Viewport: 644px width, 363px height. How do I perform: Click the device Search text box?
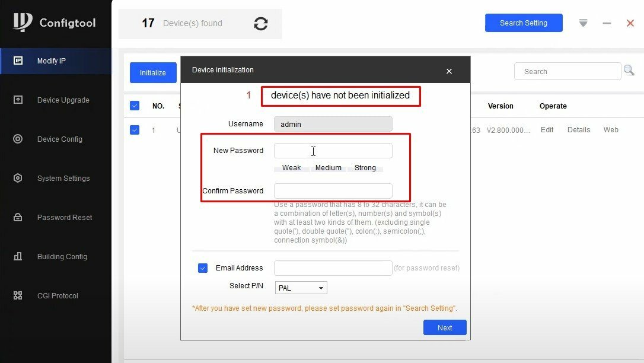click(x=568, y=71)
